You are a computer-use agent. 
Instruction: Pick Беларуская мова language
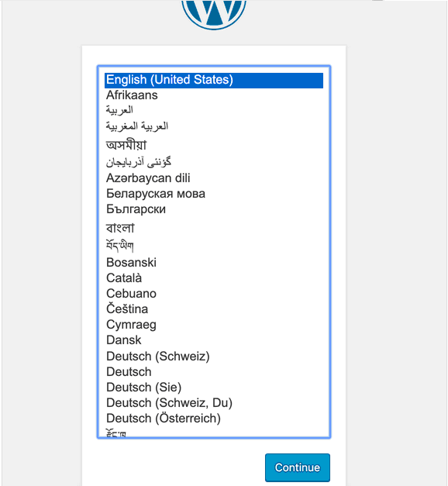pyautogui.click(x=214, y=194)
